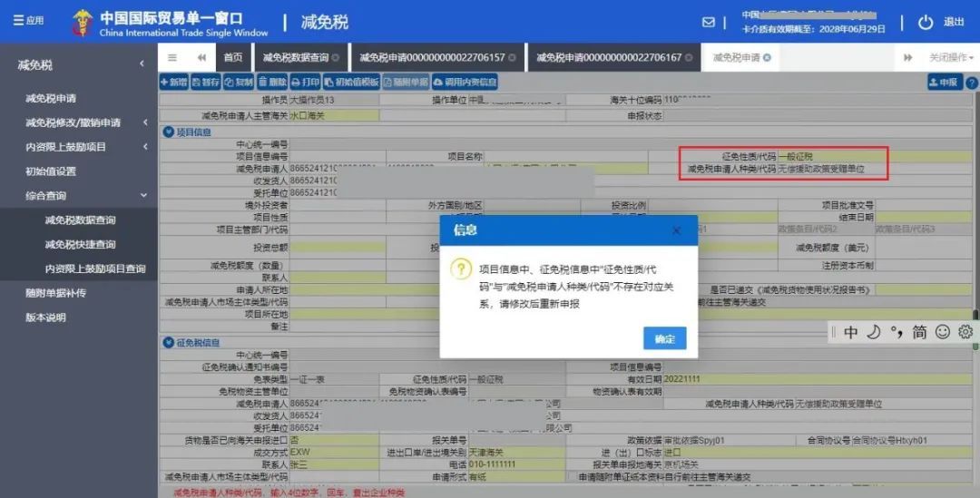Click the forward tabs right arrow

coord(907,57)
